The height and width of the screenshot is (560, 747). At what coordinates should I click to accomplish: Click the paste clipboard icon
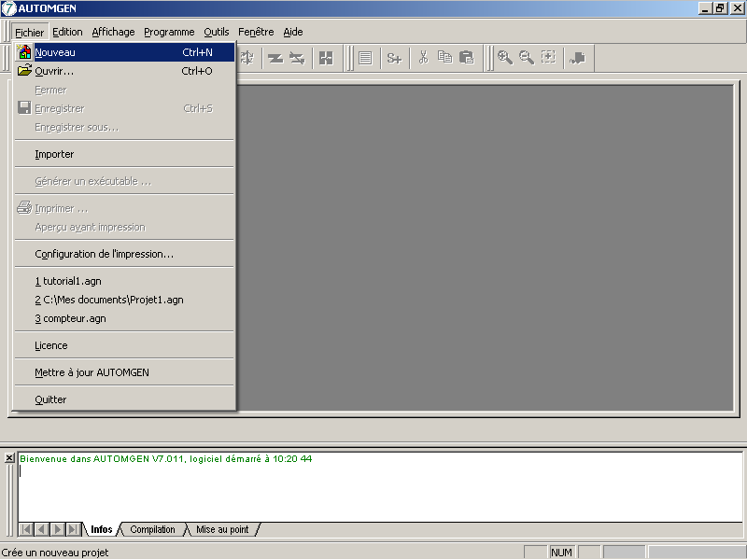(x=466, y=58)
